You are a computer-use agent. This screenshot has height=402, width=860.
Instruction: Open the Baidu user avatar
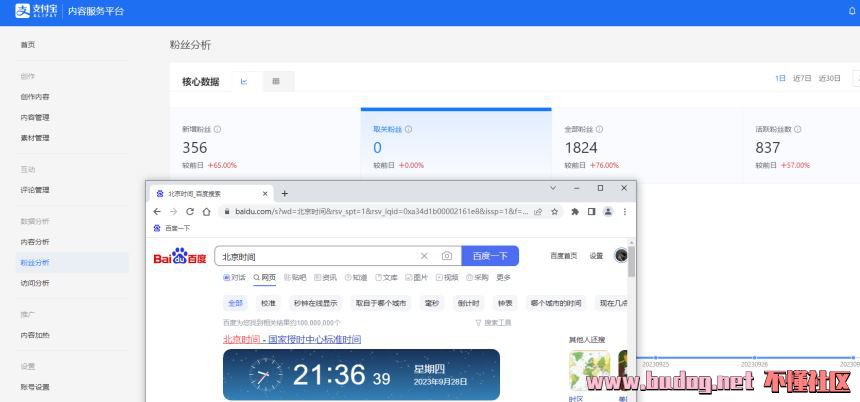coord(621,255)
